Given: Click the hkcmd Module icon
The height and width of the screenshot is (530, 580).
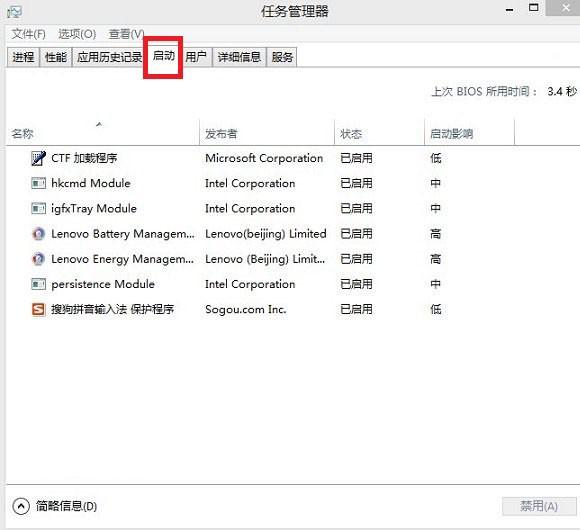Looking at the screenshot, I should 38,183.
